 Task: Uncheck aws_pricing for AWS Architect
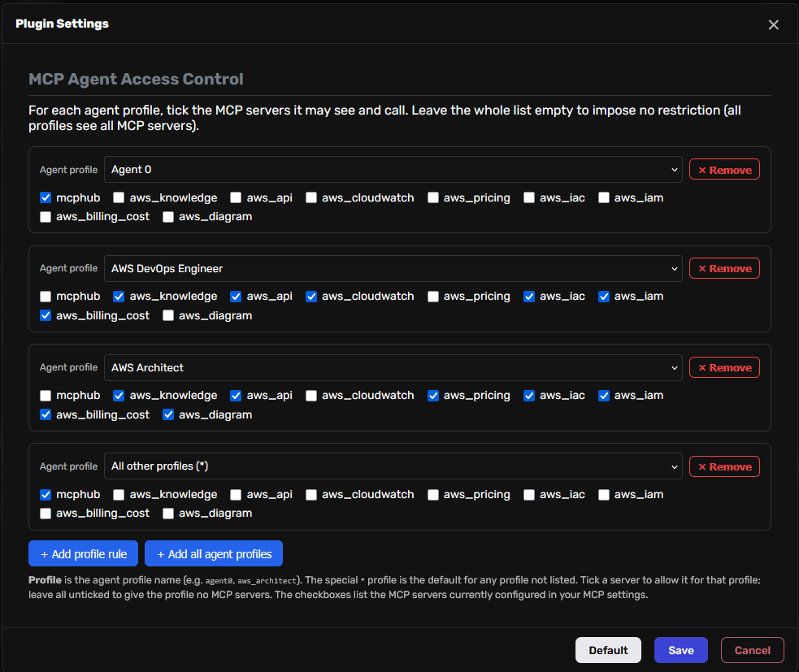pyautogui.click(x=432, y=396)
